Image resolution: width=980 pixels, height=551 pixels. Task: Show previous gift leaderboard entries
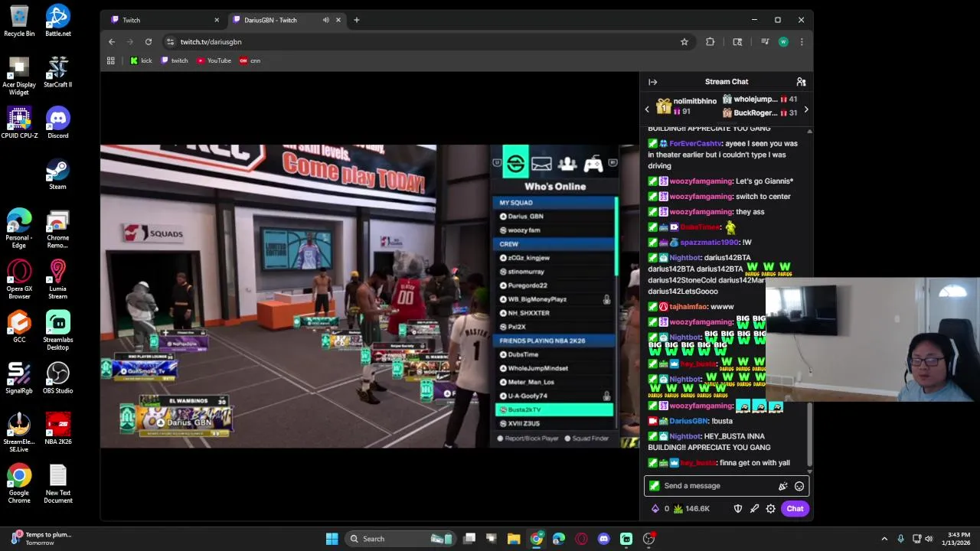click(x=647, y=109)
